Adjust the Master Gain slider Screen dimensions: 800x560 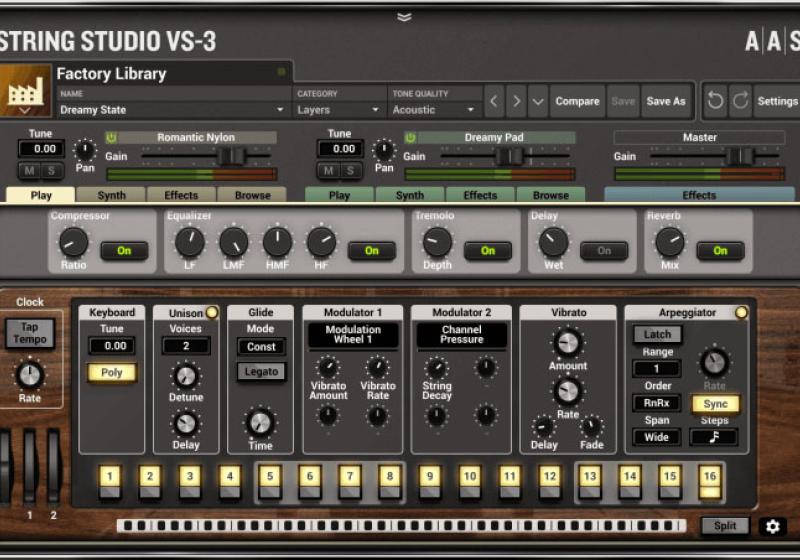tap(739, 156)
